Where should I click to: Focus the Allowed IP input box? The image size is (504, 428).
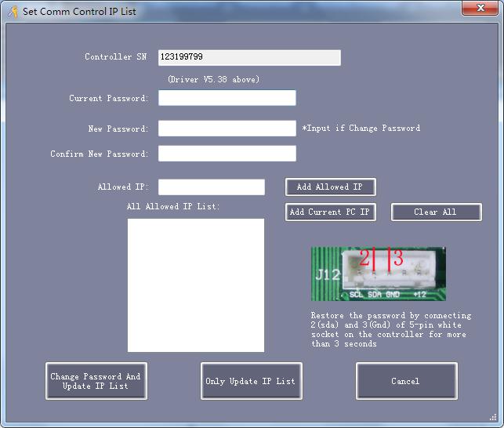pyautogui.click(x=212, y=187)
